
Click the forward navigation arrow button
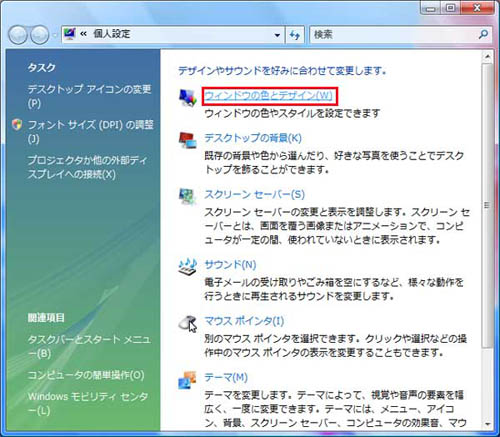40,35
